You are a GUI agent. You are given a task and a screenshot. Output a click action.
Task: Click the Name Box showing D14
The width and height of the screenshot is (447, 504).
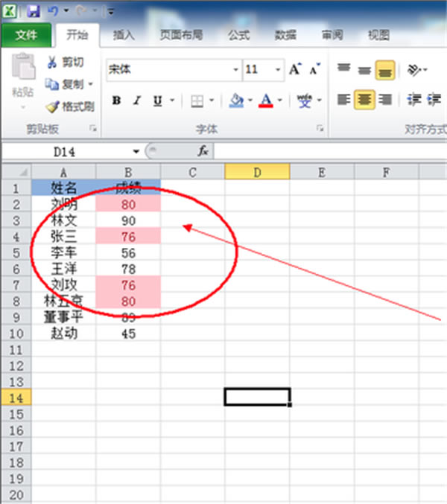click(66, 151)
